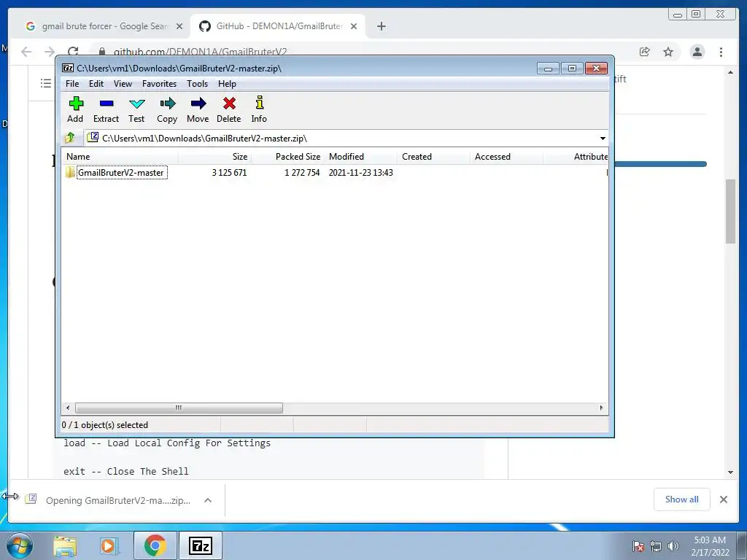Sort by Created column header
This screenshot has width=747, height=560.
[433, 157]
